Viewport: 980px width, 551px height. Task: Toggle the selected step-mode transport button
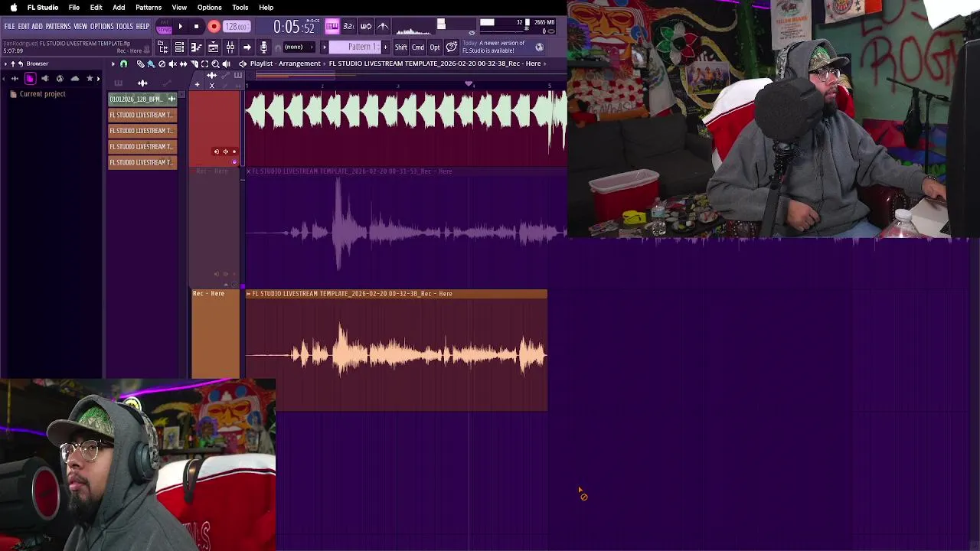332,27
